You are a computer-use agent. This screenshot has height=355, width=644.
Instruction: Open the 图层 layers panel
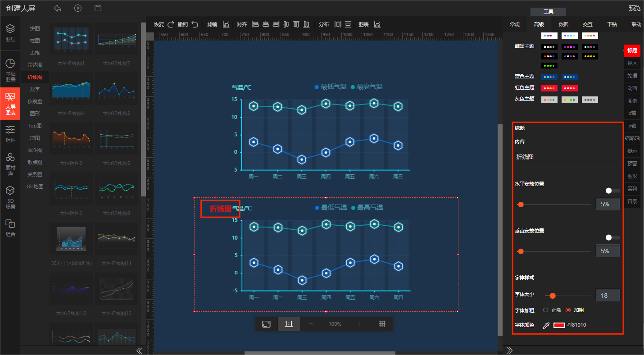[x=10, y=33]
